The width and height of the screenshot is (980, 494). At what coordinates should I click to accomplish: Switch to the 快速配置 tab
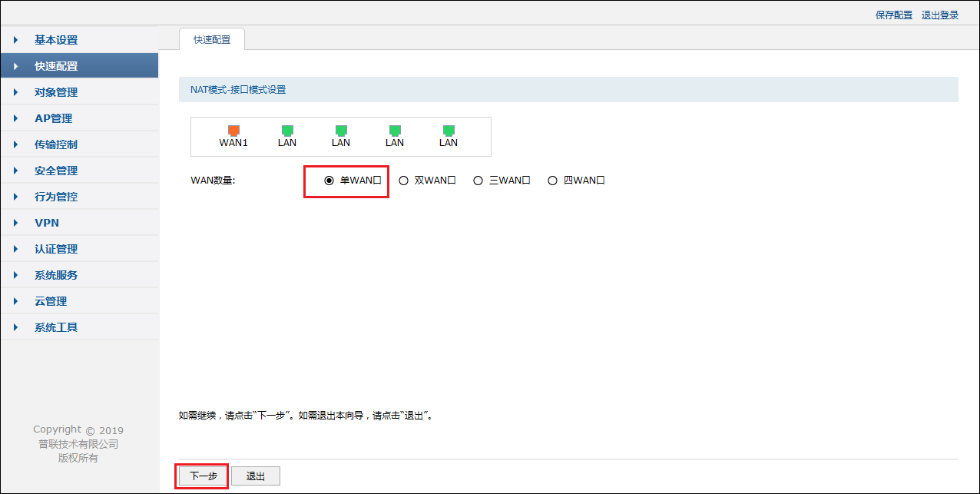tap(212, 40)
